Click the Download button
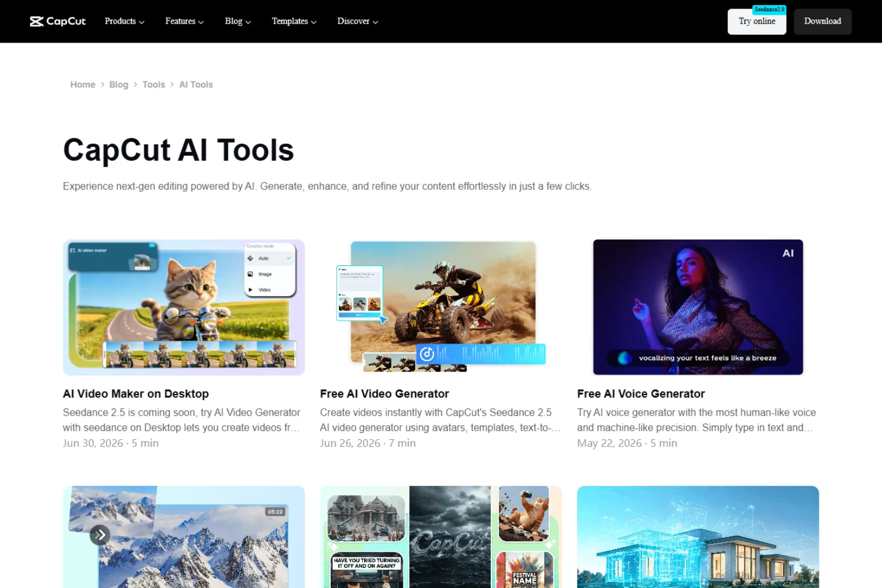The image size is (882, 588). point(822,22)
